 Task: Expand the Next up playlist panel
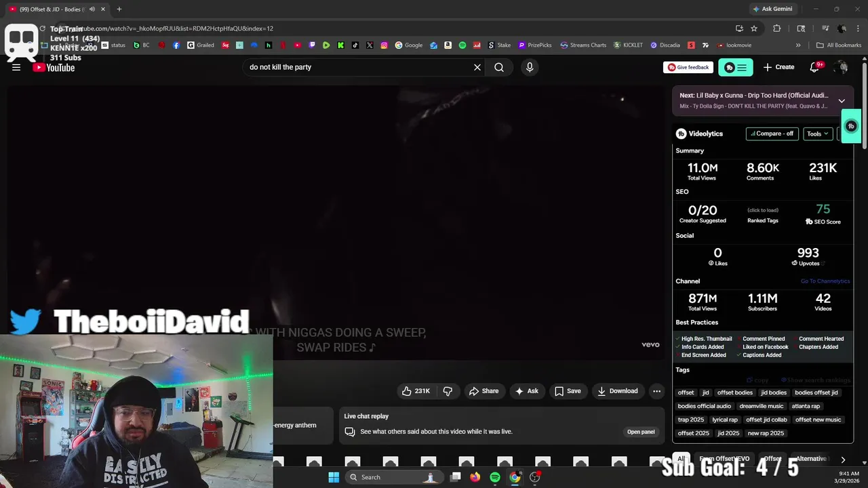point(842,101)
